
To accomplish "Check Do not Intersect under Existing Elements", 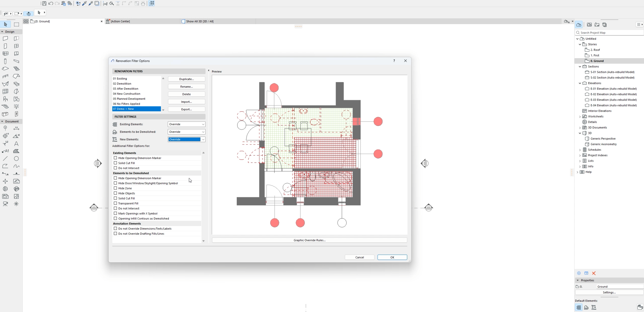I will tap(115, 168).
